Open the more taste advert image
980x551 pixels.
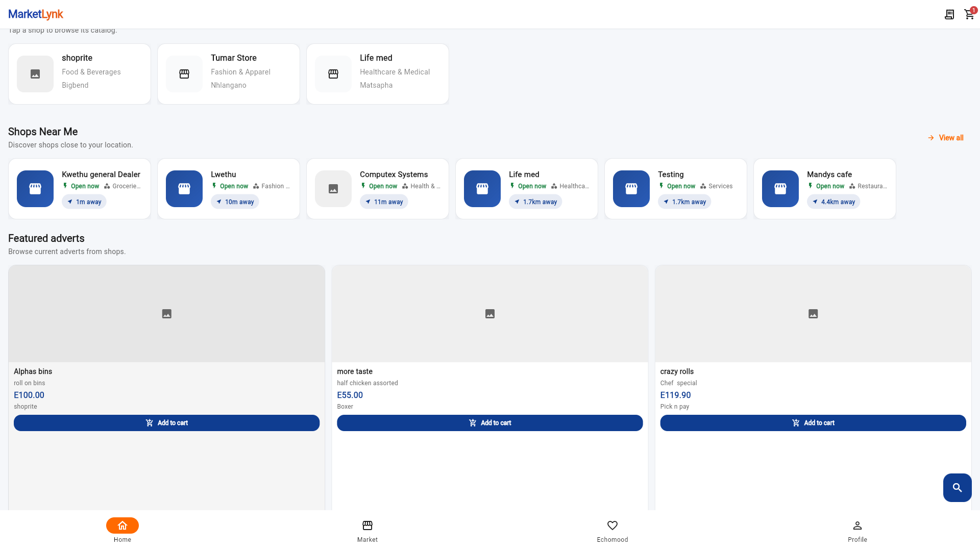click(x=490, y=314)
